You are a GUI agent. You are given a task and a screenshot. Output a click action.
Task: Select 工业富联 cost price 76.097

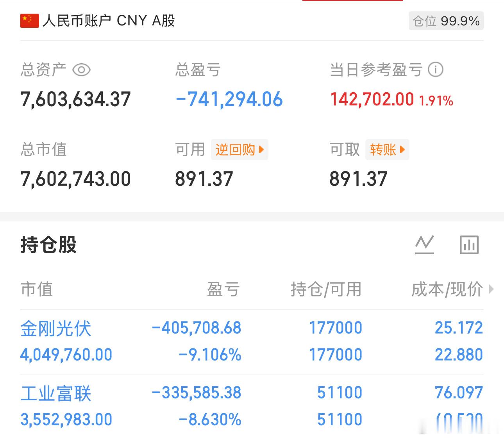(x=459, y=393)
